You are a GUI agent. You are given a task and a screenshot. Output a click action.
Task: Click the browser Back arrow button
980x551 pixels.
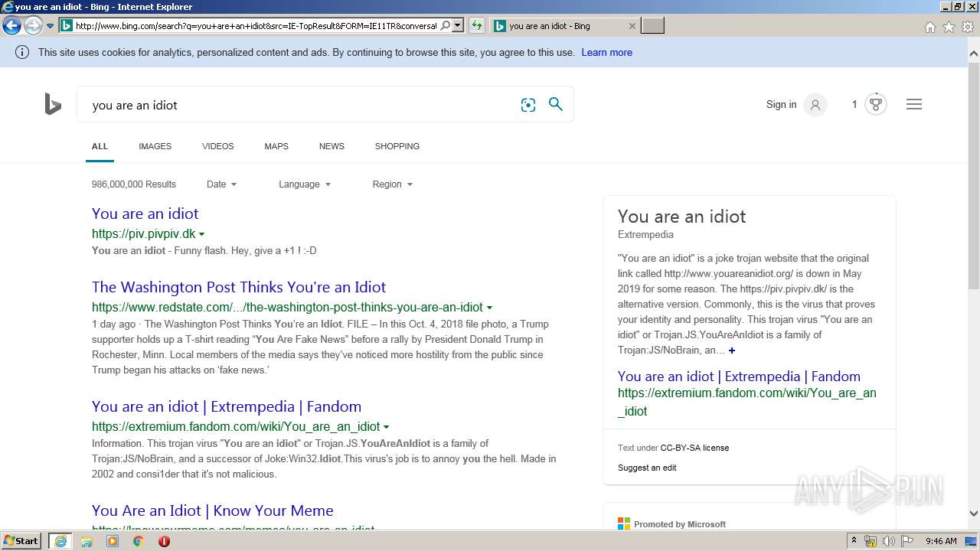pyautogui.click(x=11, y=26)
